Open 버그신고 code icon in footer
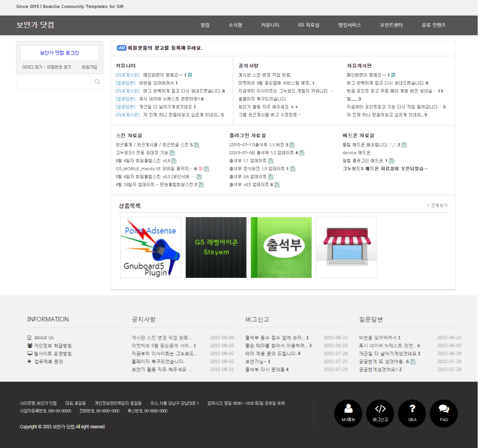The height and width of the screenshot is (448, 478). (x=380, y=413)
